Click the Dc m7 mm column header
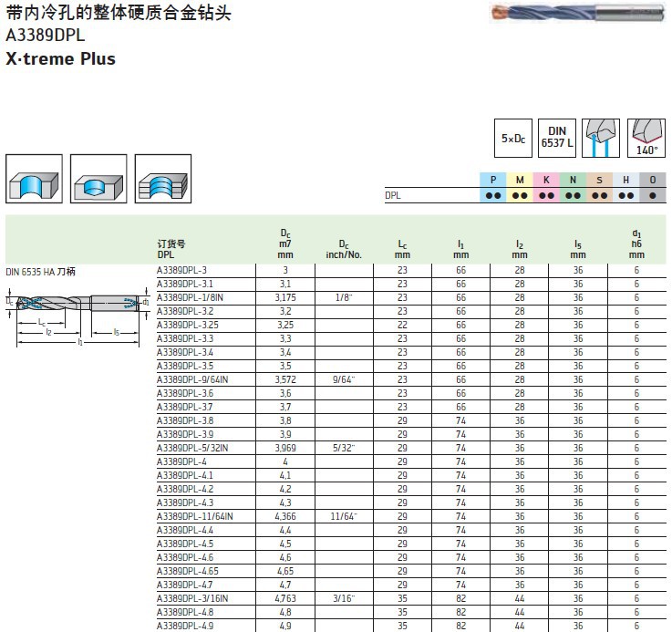The height and width of the screenshot is (632, 672). coord(285,244)
